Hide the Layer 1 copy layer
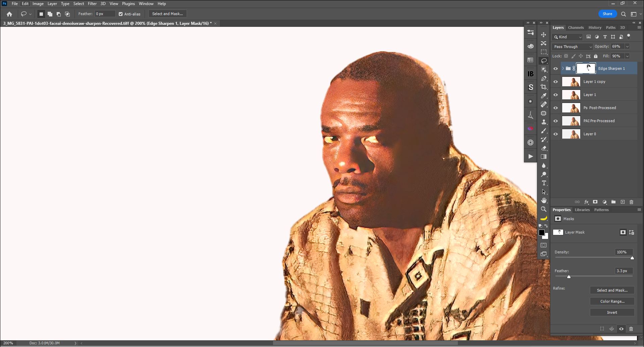 (555, 82)
